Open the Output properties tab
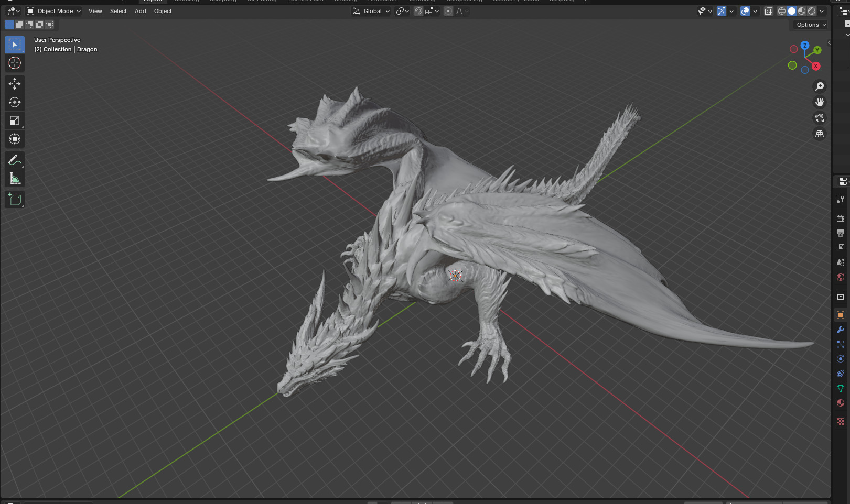Image resolution: width=850 pixels, height=504 pixels. [841, 233]
